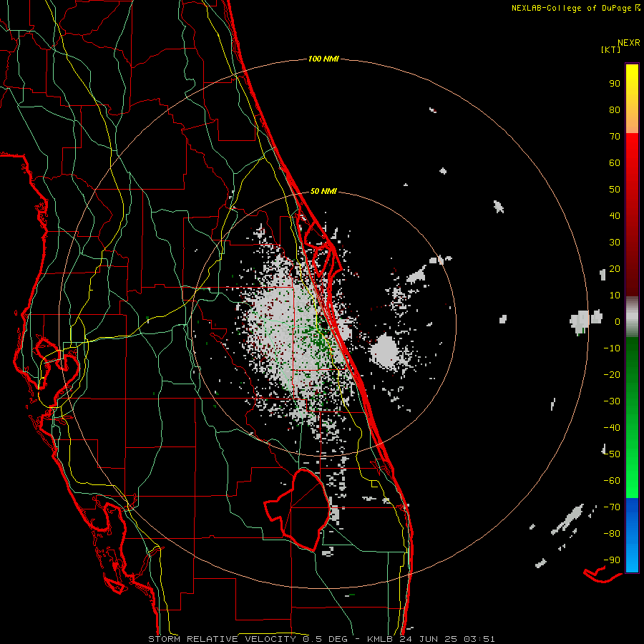644x644 pixels.
Task: Select the 50 value on velocity scale
Action: click(x=615, y=190)
